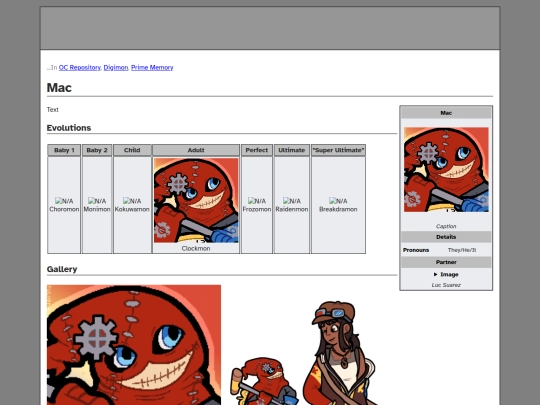
Task: Click the broken N/A image above Frozomon
Action: [x=257, y=201]
